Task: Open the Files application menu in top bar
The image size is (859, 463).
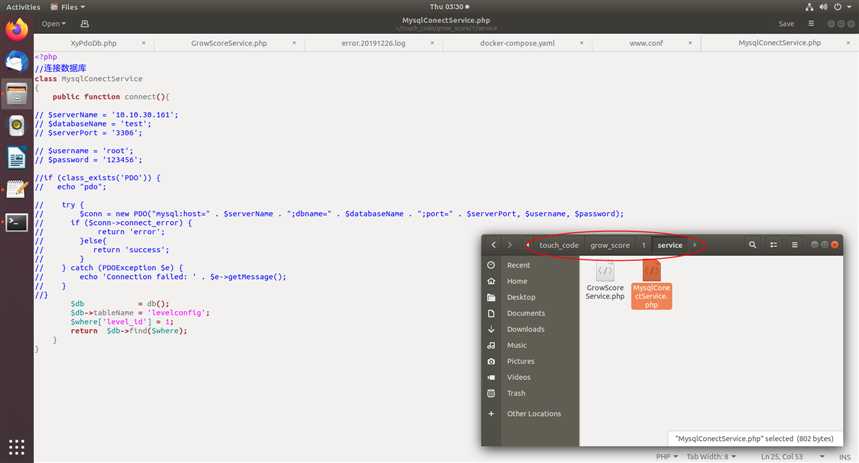Action: (68, 7)
